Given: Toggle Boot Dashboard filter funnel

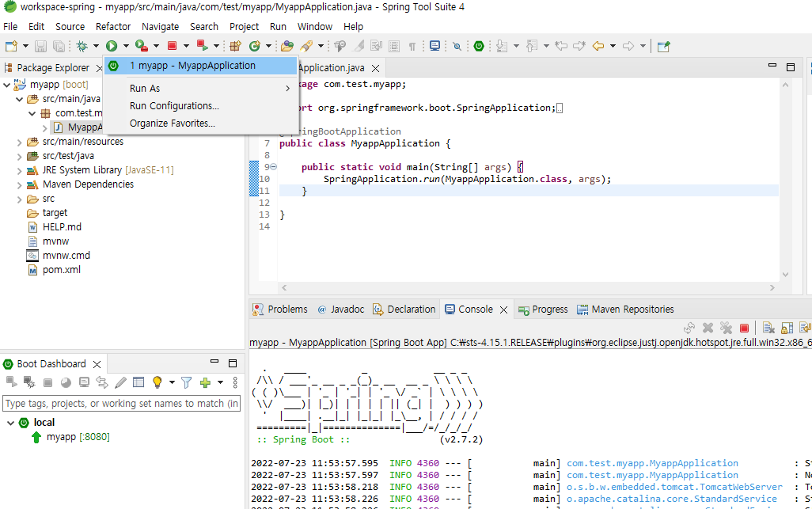Looking at the screenshot, I should 187,382.
